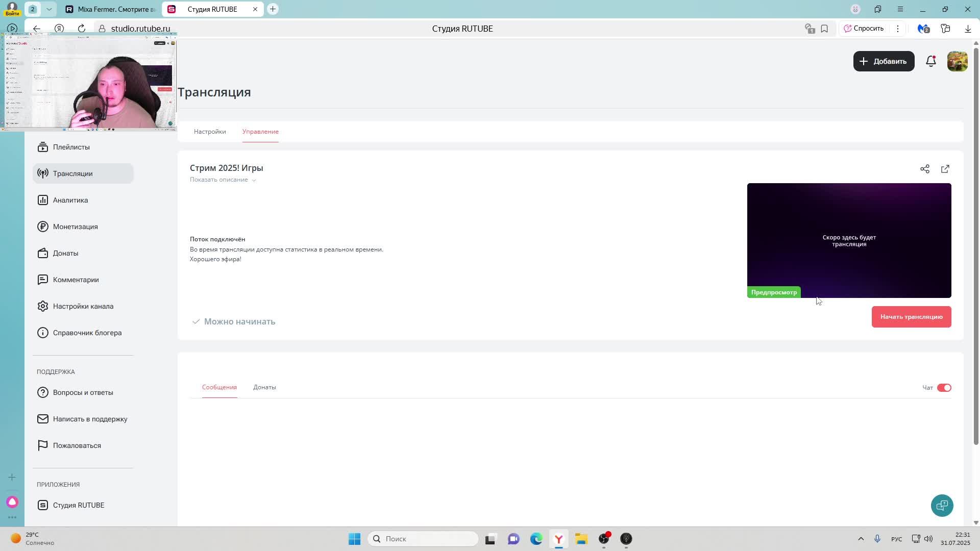The image size is (980, 551).
Task: Click the share stream icon
Action: [924, 169]
